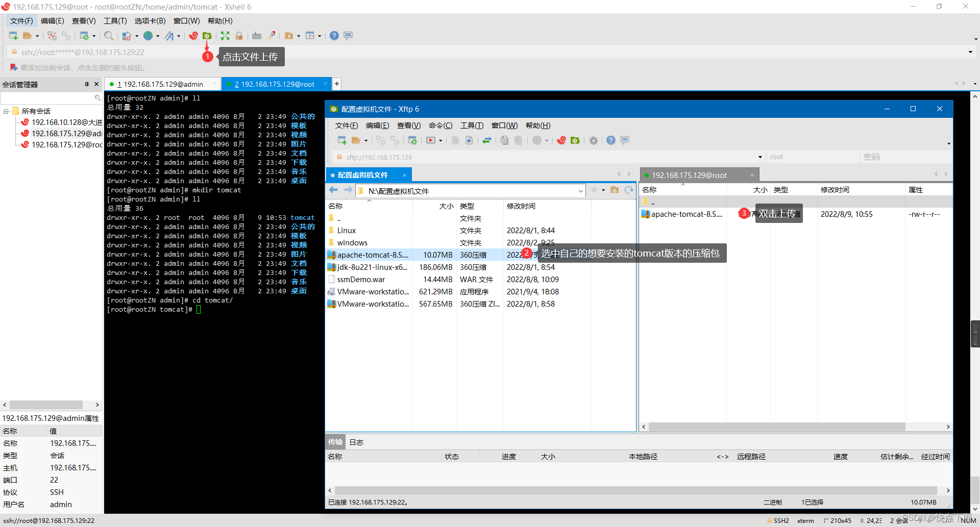Click the Session Manager search box
980x527 pixels.
pos(51,97)
